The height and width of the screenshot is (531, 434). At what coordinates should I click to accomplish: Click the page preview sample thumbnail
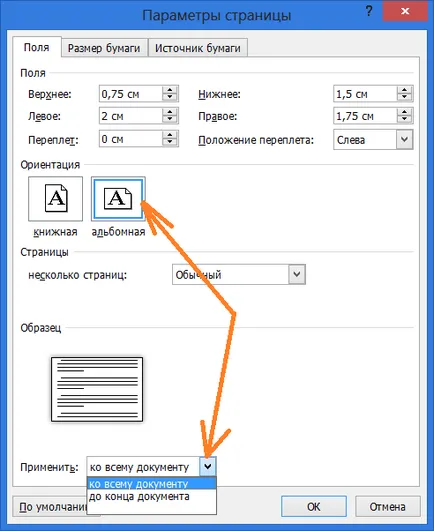pyautogui.click(x=97, y=389)
